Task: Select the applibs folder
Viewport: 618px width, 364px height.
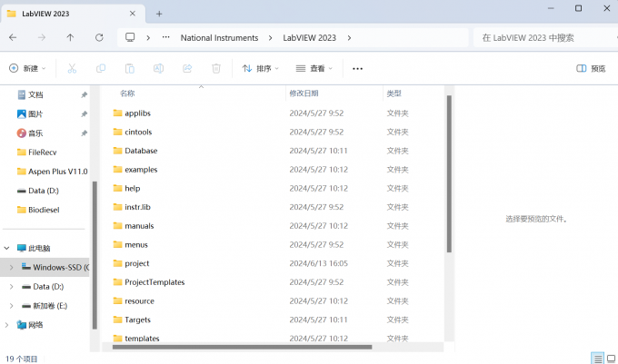Action: 137,113
